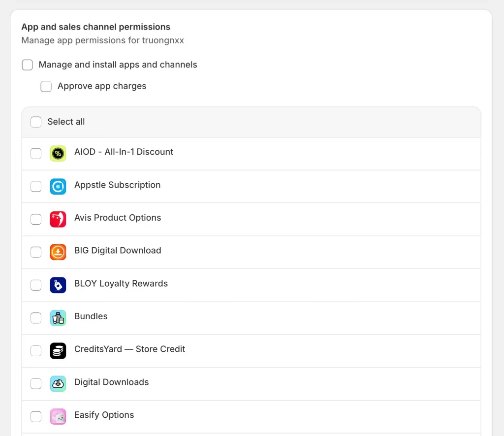
Task: Click the Bundles app icon
Action: coord(58,318)
